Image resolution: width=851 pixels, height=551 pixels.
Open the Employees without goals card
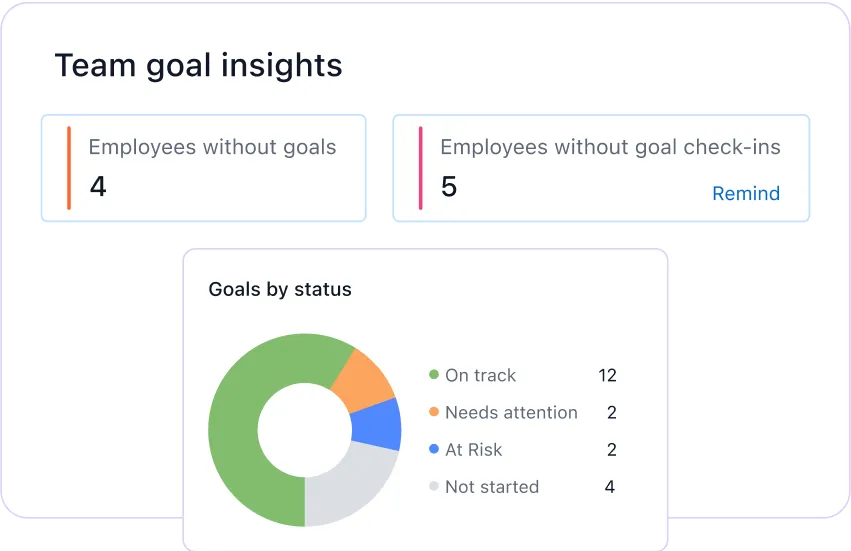pyautogui.click(x=203, y=168)
